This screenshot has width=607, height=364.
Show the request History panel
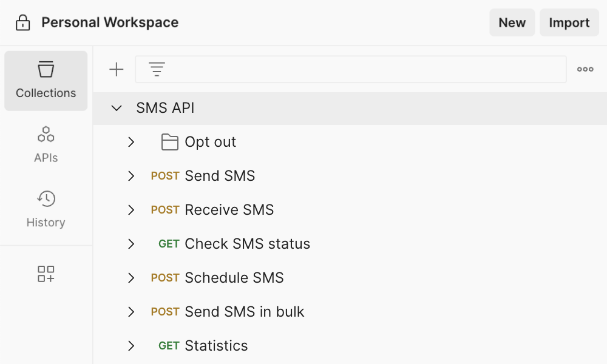[x=46, y=209]
